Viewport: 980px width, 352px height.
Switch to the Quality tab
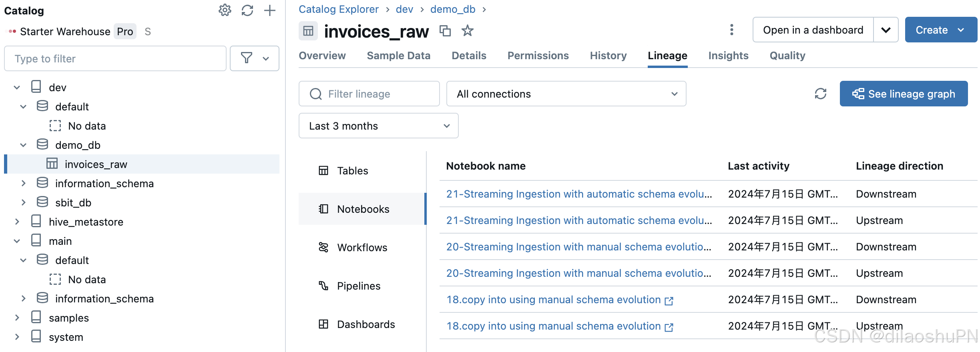point(788,56)
